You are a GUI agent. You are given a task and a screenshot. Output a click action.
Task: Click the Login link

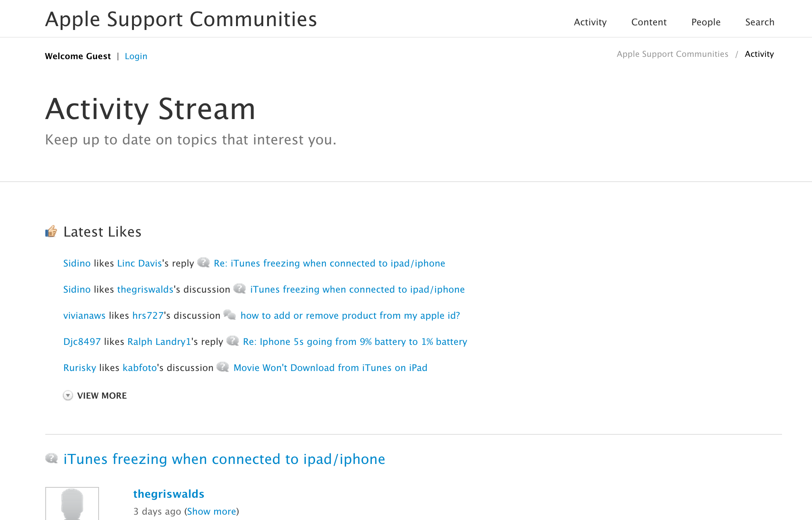coord(136,56)
